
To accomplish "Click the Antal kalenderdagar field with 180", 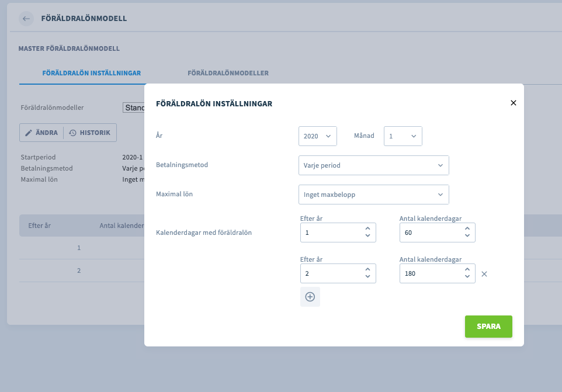I will coord(437,273).
